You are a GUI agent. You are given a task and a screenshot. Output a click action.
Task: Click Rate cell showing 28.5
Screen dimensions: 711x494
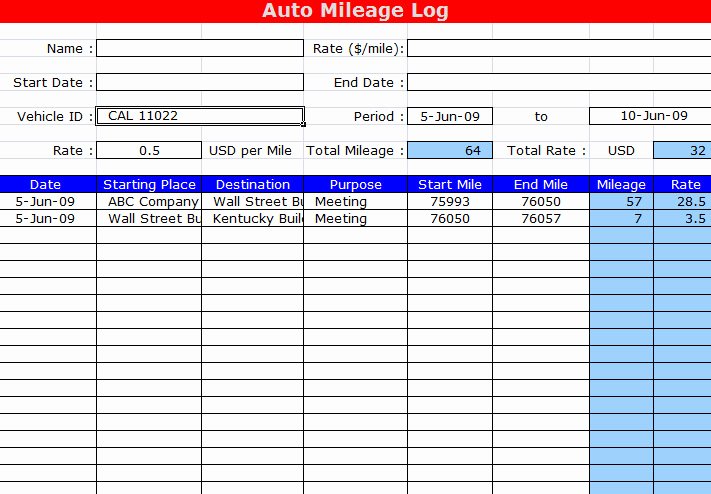pyautogui.click(x=682, y=201)
